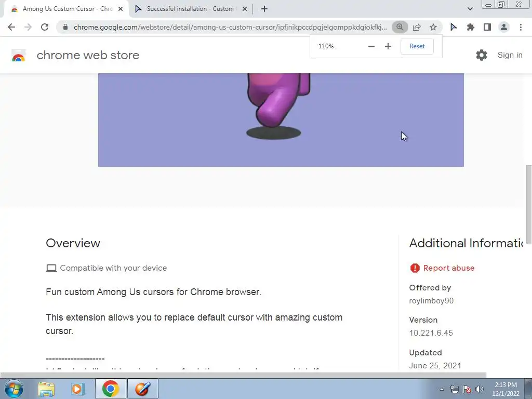Image resolution: width=532 pixels, height=399 pixels.
Task: Click the chrome web store title
Action: [88, 55]
